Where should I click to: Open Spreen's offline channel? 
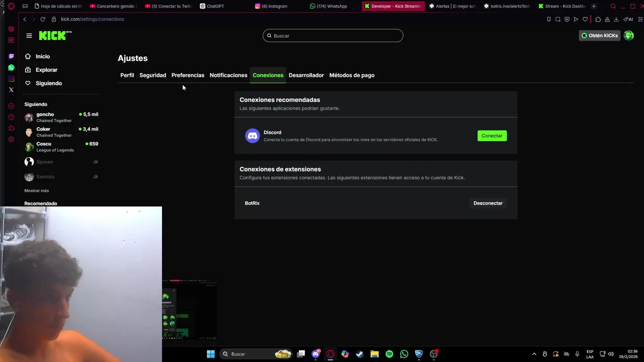tap(61, 162)
